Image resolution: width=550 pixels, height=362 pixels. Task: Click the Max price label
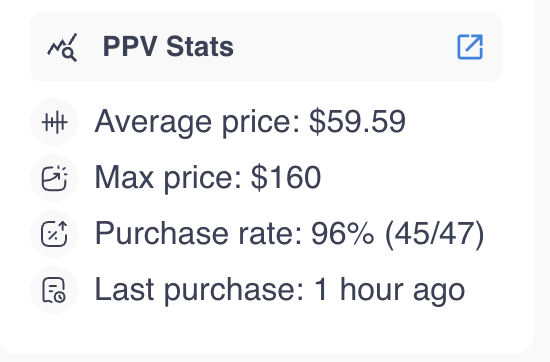[168, 177]
